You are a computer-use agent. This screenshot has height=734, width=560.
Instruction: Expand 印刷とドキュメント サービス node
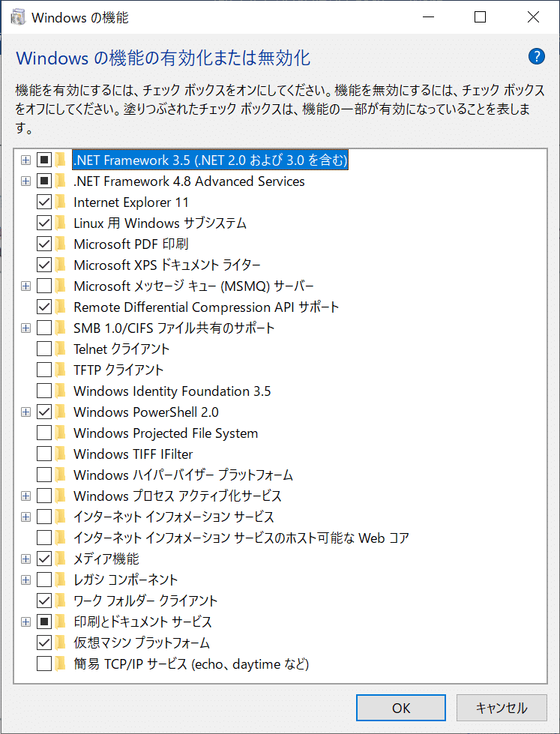tap(25, 622)
